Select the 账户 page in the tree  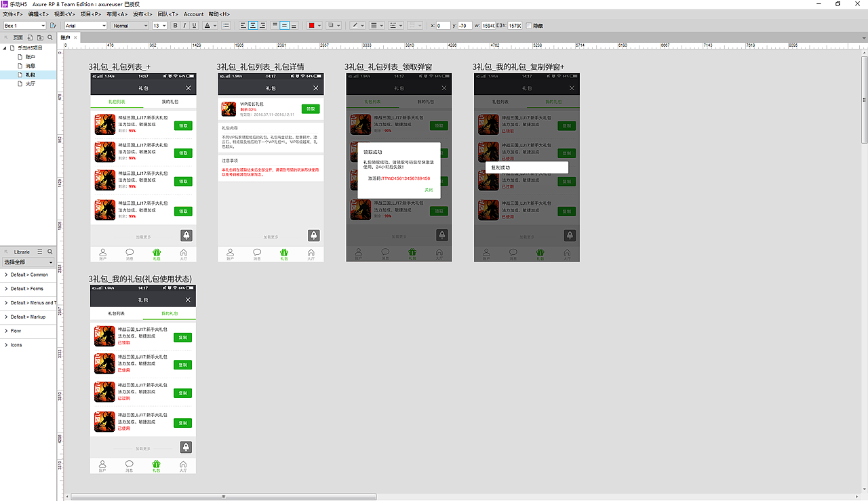point(31,57)
